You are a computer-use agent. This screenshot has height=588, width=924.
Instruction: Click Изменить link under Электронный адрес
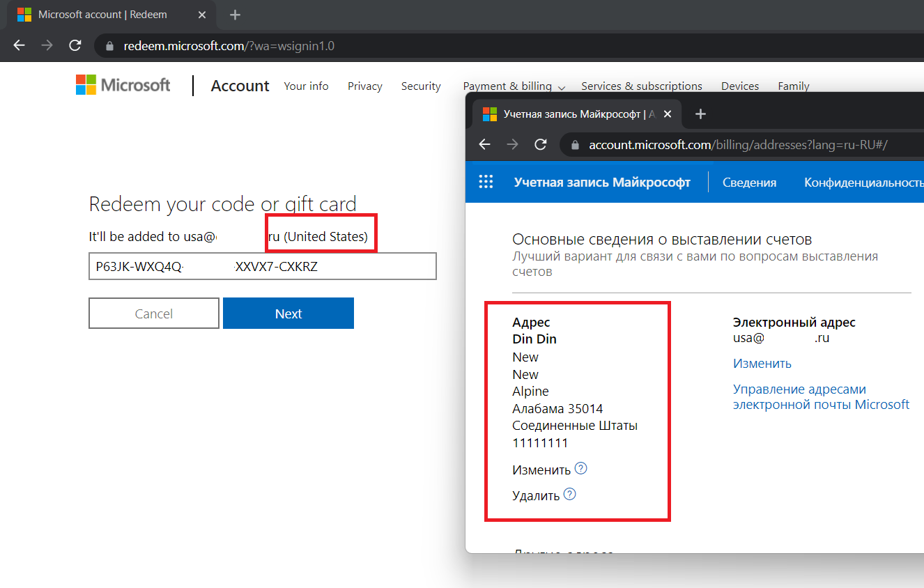click(x=762, y=364)
